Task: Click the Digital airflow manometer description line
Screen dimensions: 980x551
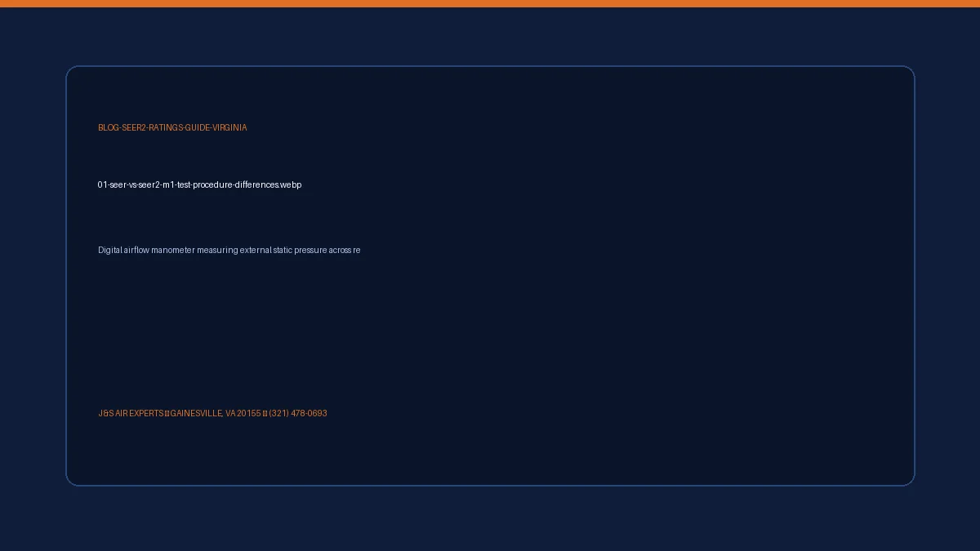Action: point(229,250)
